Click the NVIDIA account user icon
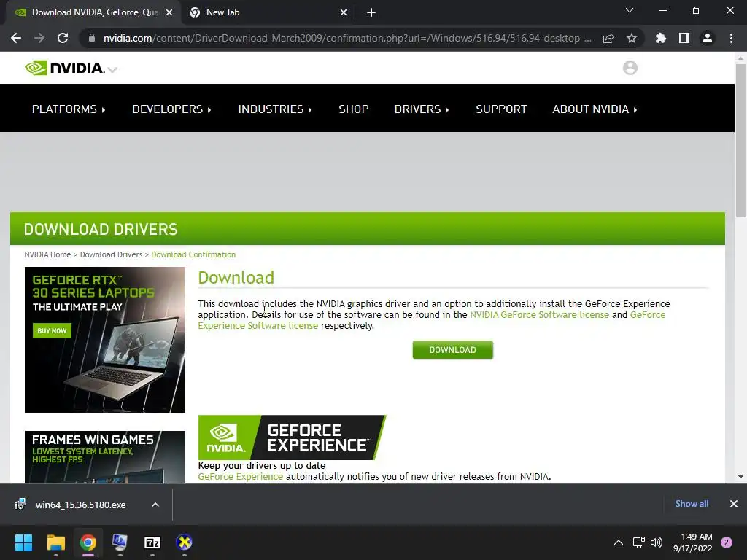 coord(630,68)
